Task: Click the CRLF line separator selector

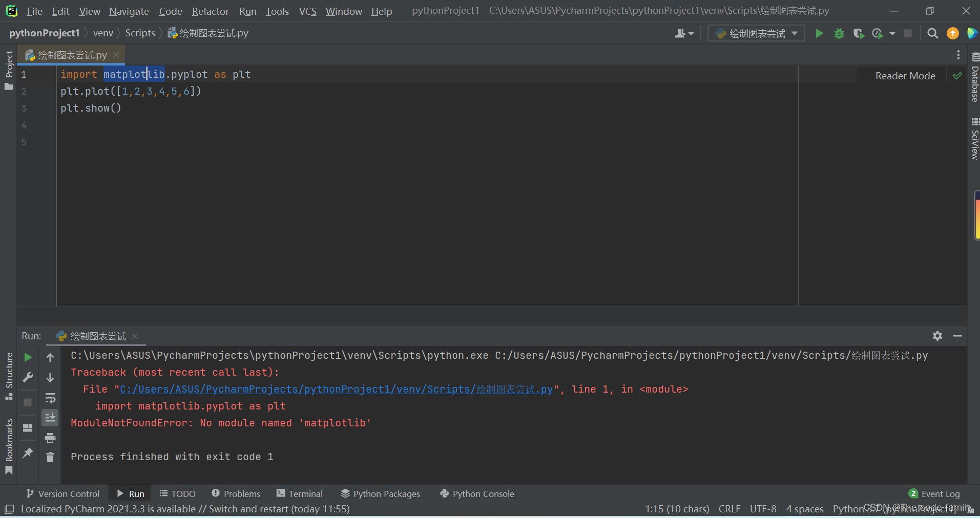Action: tap(729, 509)
